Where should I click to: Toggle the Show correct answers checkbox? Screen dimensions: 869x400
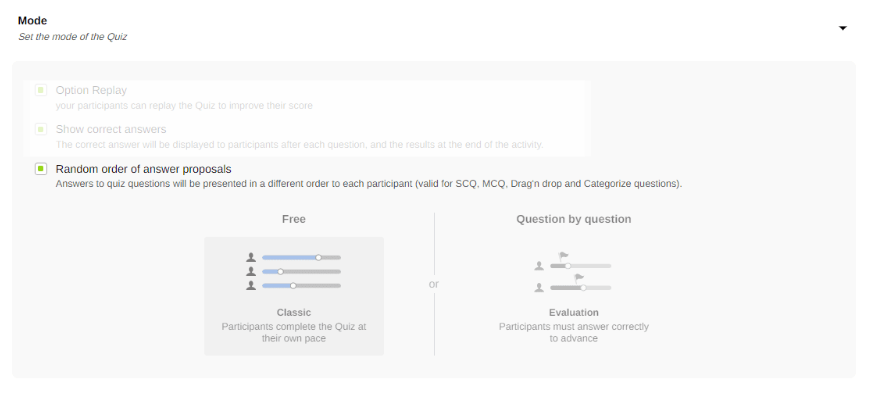(41, 129)
